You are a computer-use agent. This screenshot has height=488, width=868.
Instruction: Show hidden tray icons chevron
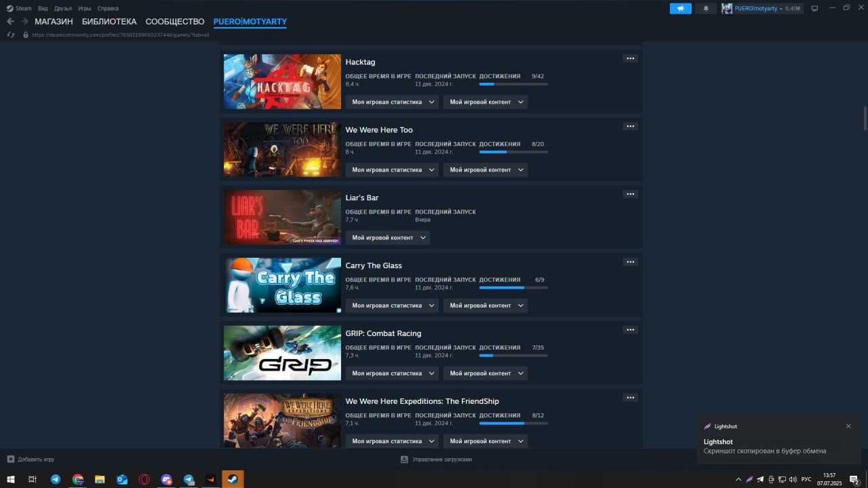pyautogui.click(x=738, y=479)
